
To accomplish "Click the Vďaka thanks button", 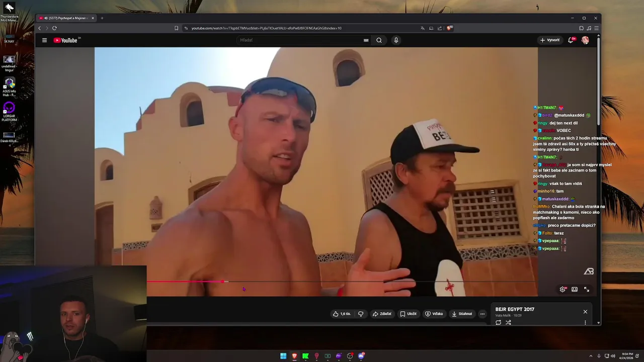I will [434, 314].
